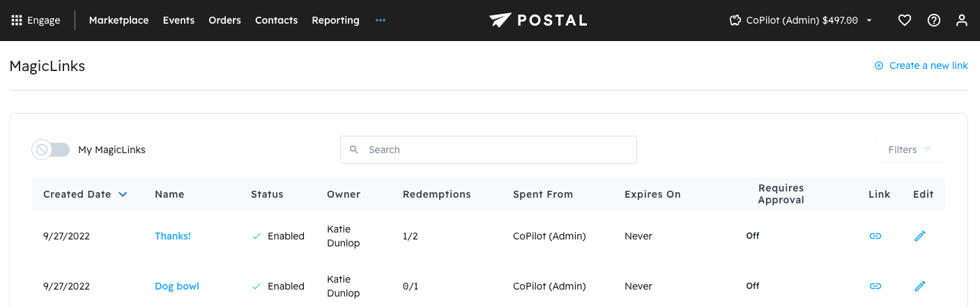Toggle the My MagicLinks switch
This screenshot has width=980, height=307.
[51, 150]
